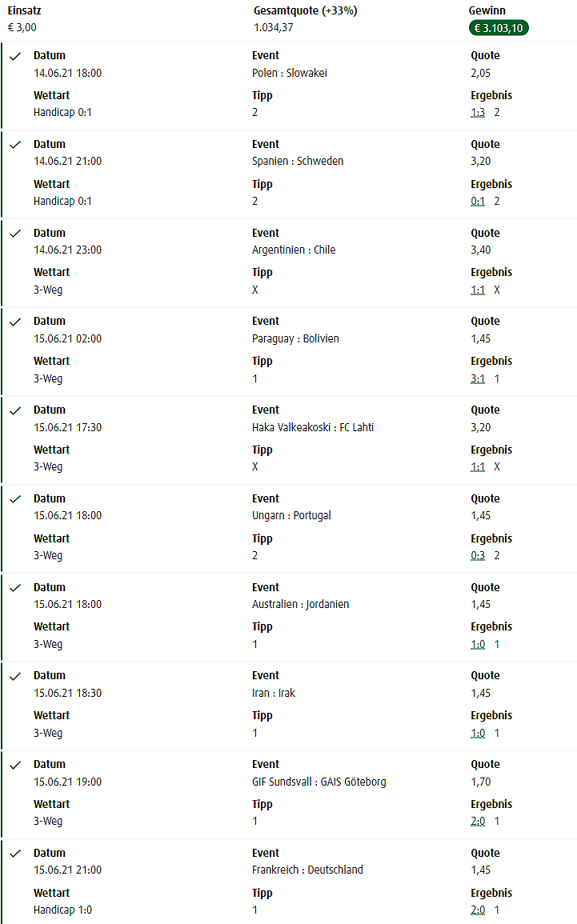Open the 0:3 result for Ungarn : Portugal
The width and height of the screenshot is (577, 924).
478,555
